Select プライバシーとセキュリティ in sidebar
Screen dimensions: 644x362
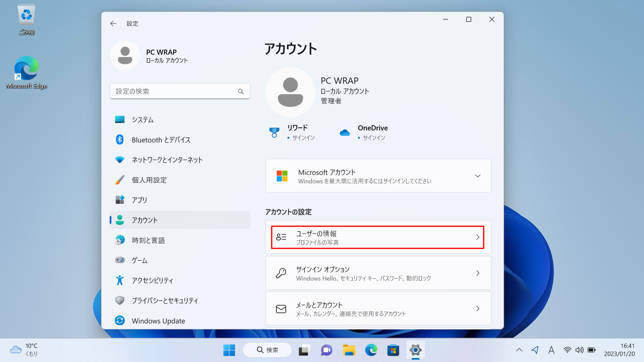(180, 301)
